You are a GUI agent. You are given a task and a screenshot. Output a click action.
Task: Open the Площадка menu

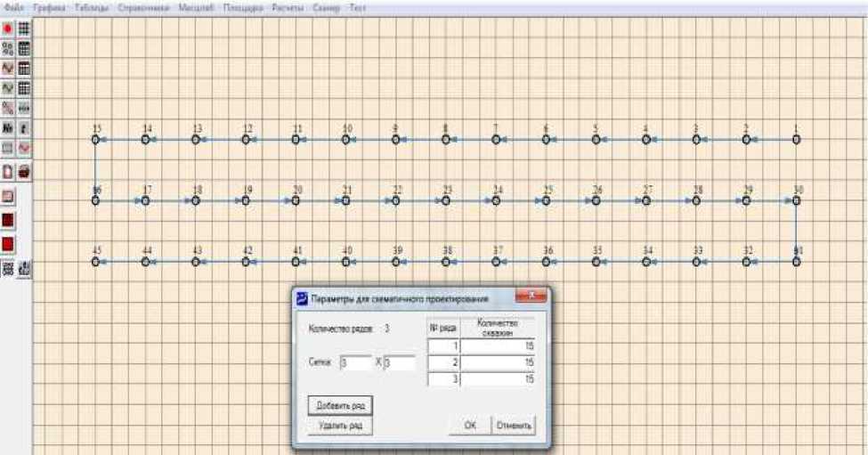point(243,8)
